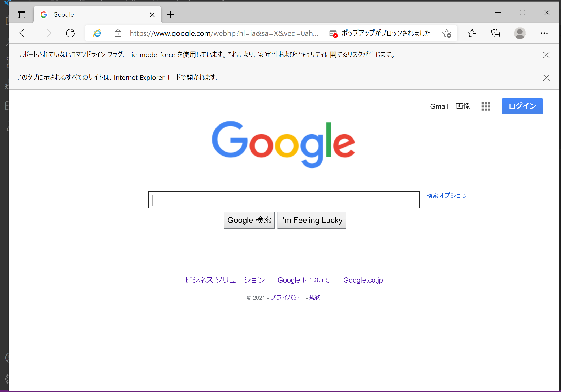Click the browser Back arrow

pyautogui.click(x=24, y=33)
